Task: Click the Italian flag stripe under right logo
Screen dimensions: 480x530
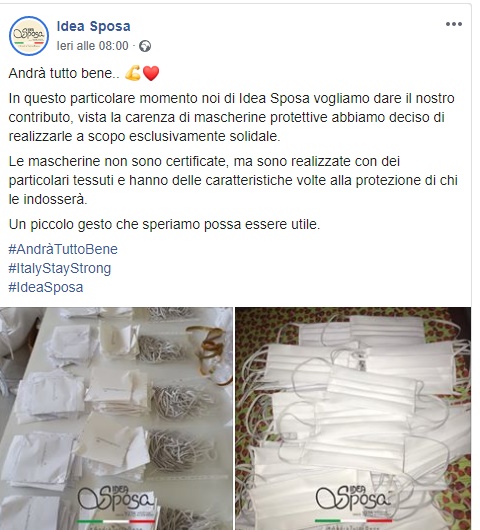Action: 354,521
